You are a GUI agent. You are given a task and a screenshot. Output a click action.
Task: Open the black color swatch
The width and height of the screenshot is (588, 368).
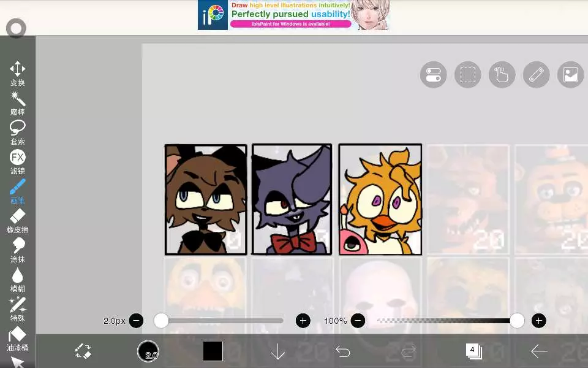pos(213,351)
